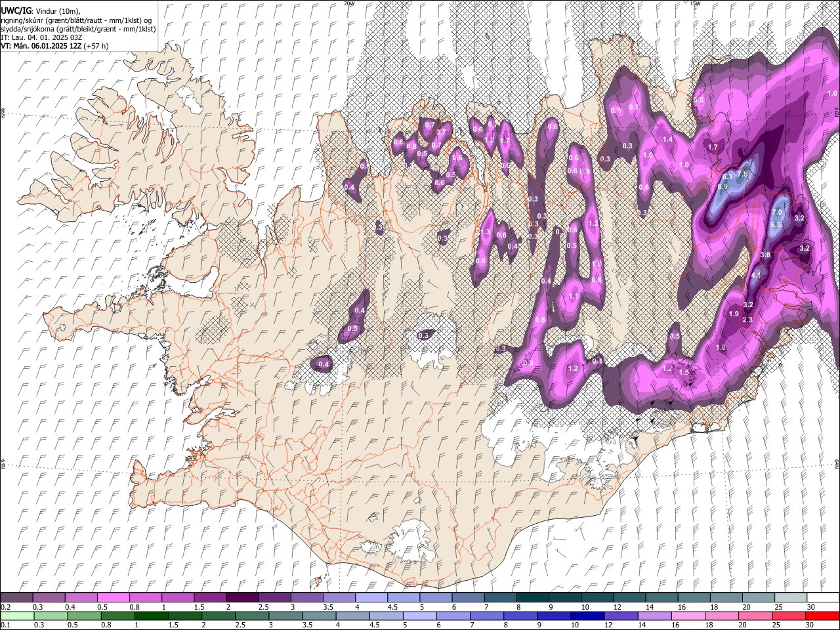Click the pale grey 25 swatch on upper scale
This screenshot has width=840, height=630.
pyautogui.click(x=790, y=598)
